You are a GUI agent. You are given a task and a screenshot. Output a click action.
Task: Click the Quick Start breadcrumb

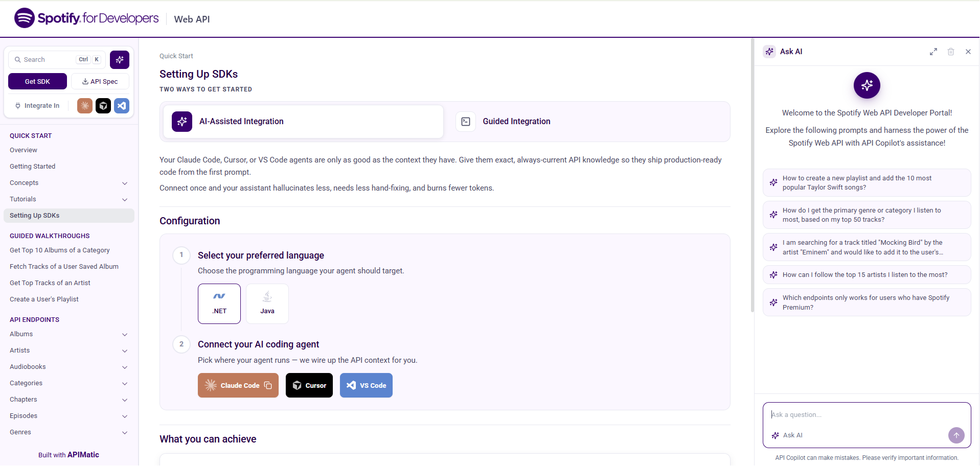point(176,56)
